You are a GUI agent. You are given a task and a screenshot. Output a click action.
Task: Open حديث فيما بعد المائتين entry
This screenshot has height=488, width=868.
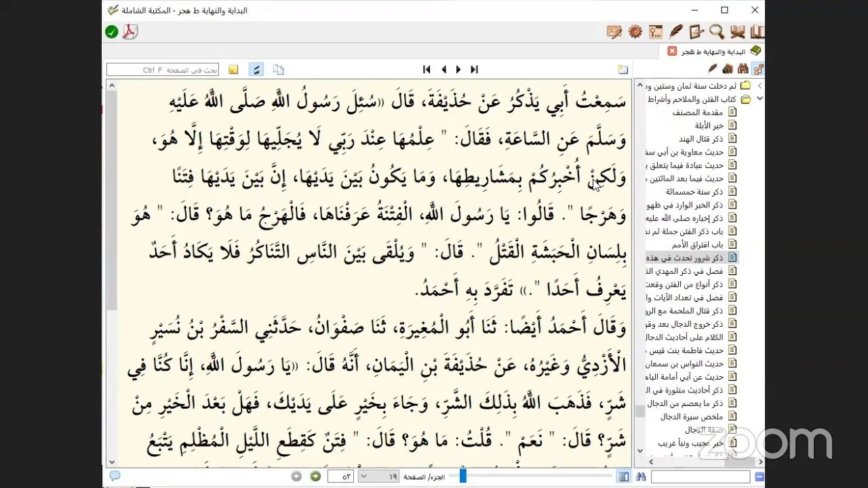685,178
